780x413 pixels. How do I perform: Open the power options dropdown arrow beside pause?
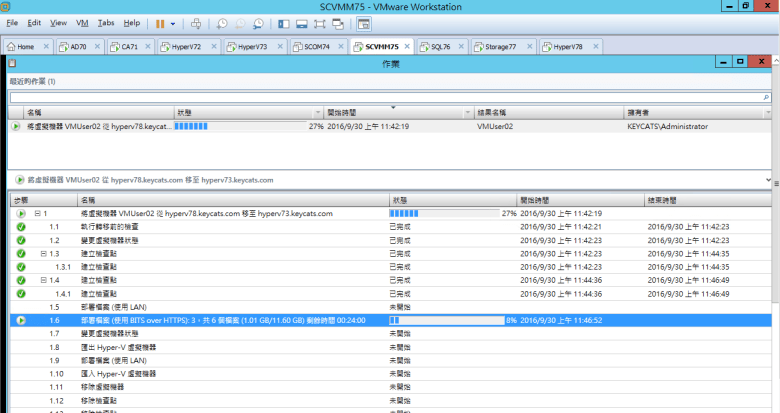[x=174, y=22]
